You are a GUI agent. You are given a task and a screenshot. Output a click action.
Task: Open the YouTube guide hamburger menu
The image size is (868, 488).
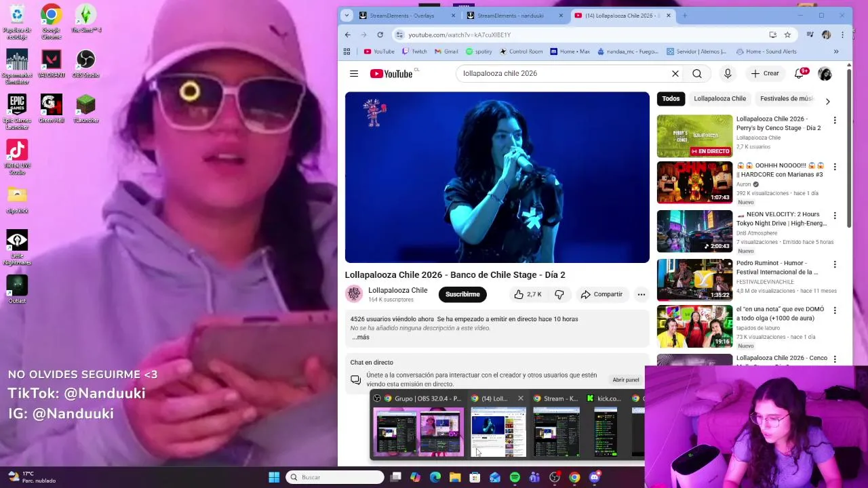(x=354, y=73)
